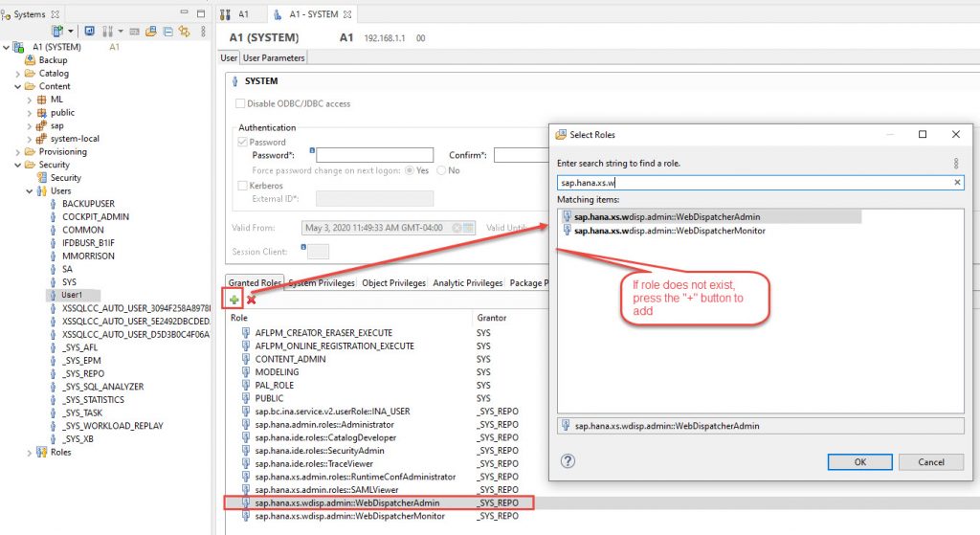Open the Object Privileges tab
980x535 pixels.
click(393, 282)
